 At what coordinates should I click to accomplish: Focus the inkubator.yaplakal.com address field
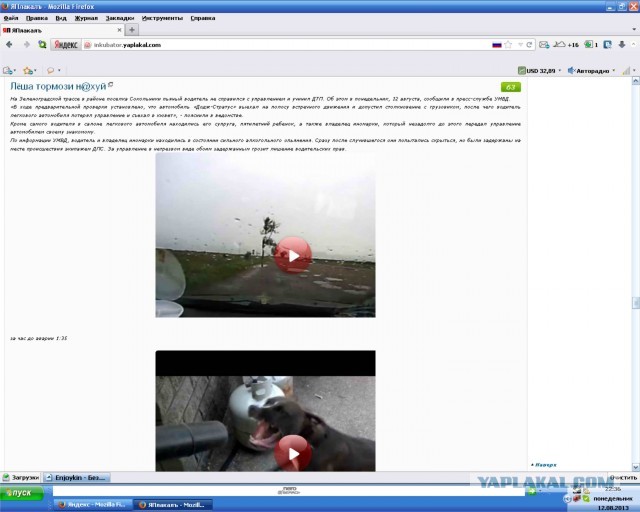(286, 45)
